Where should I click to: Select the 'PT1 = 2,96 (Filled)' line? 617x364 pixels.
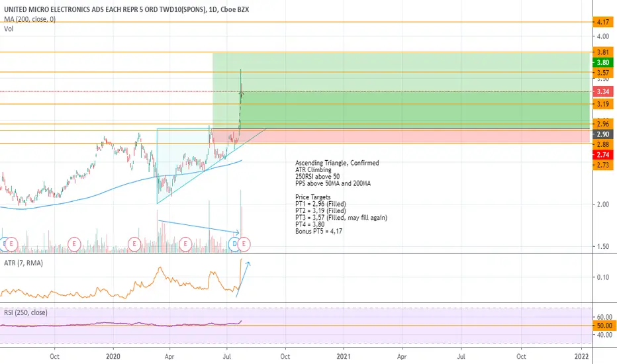(320, 204)
